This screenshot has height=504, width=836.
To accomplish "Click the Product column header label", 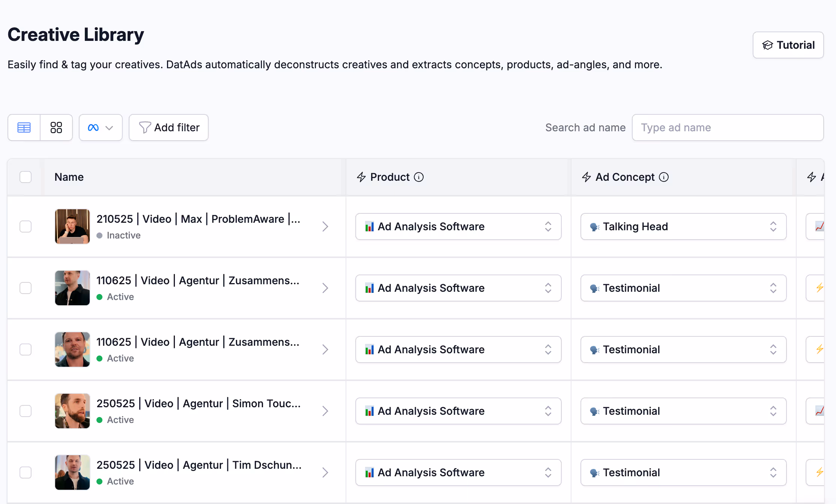I will [x=390, y=177].
